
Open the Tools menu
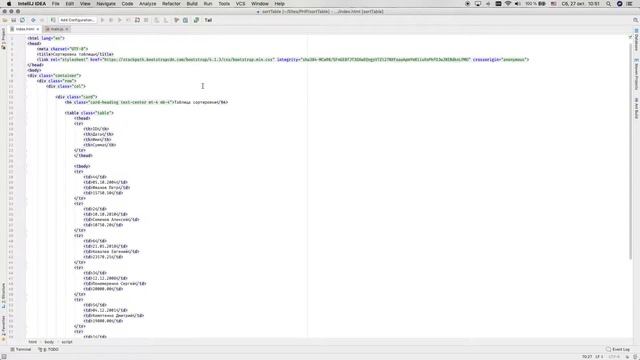224,4
